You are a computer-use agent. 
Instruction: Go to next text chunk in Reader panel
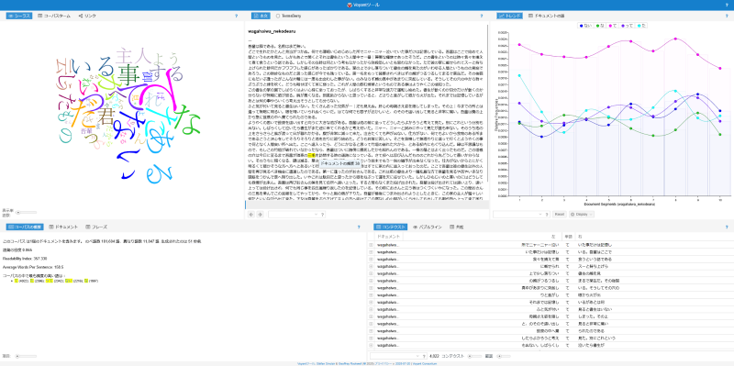260,214
